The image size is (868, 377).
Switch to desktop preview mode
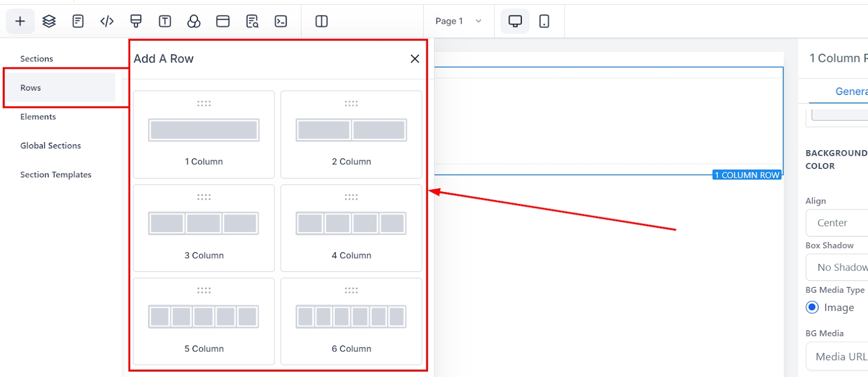tap(515, 21)
